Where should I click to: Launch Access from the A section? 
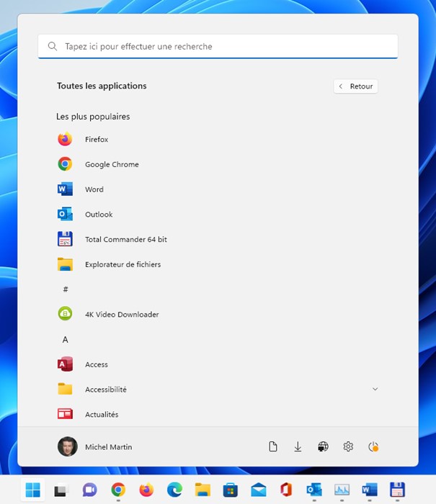coord(96,364)
